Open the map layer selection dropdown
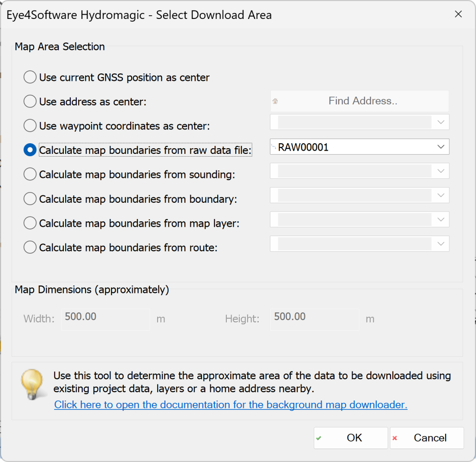Viewport: 476px width, 462px height. 360,219
